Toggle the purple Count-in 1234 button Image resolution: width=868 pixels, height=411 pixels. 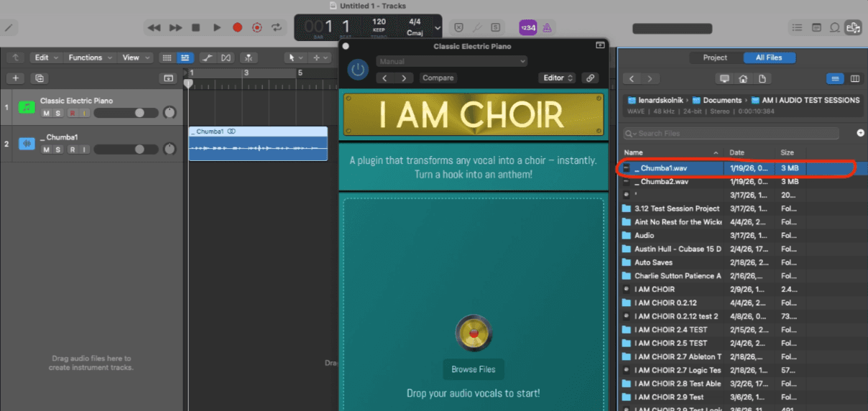[x=528, y=27]
